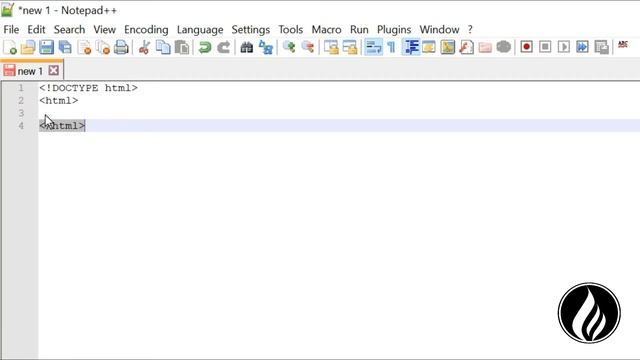
Task: Save the currently recorded macro icon
Action: (601, 47)
